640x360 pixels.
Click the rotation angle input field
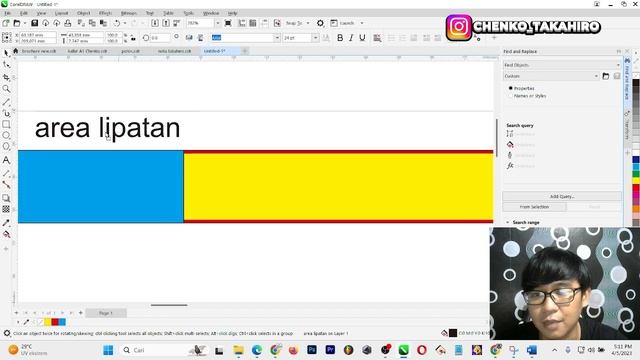160,38
